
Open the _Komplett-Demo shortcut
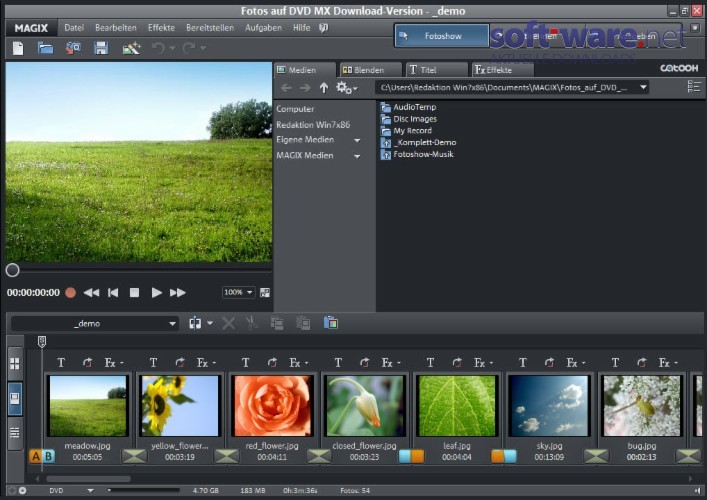pyautogui.click(x=418, y=142)
